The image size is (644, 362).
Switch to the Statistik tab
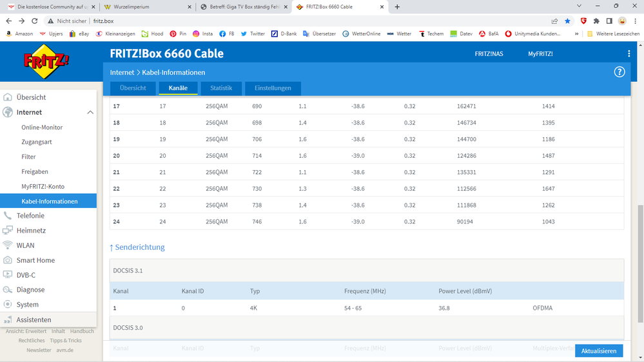[221, 88]
